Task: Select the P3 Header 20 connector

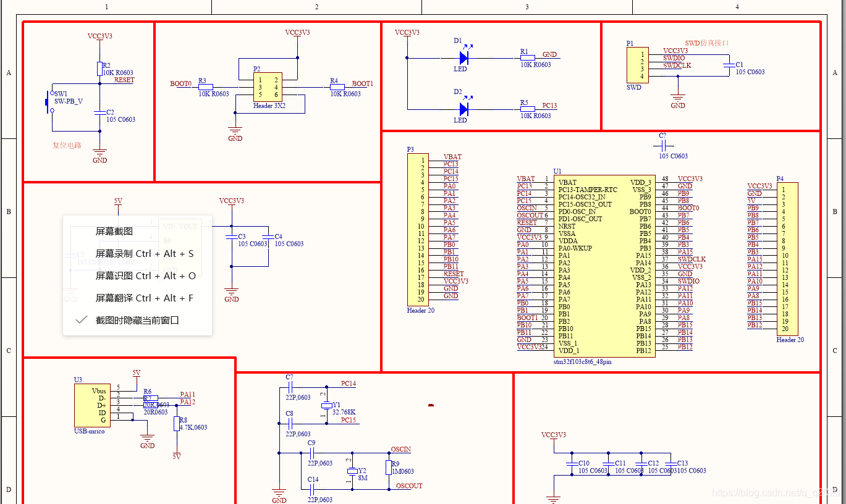Action: point(417,230)
